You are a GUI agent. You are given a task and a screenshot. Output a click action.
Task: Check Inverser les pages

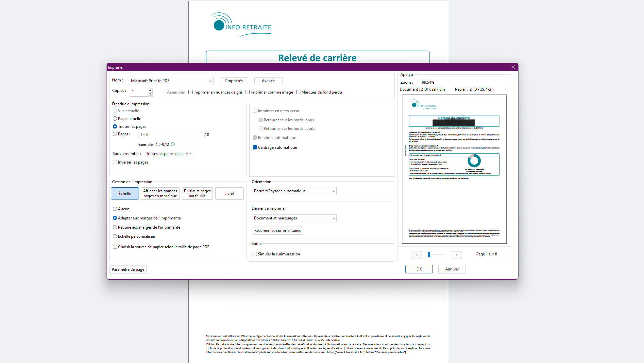[115, 162]
